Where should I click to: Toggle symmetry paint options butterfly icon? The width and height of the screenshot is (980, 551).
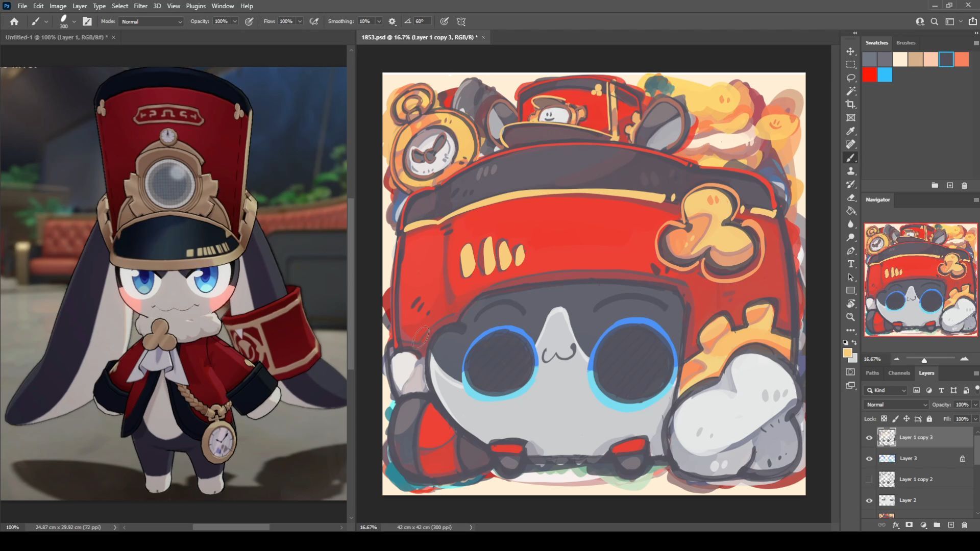pos(461,21)
